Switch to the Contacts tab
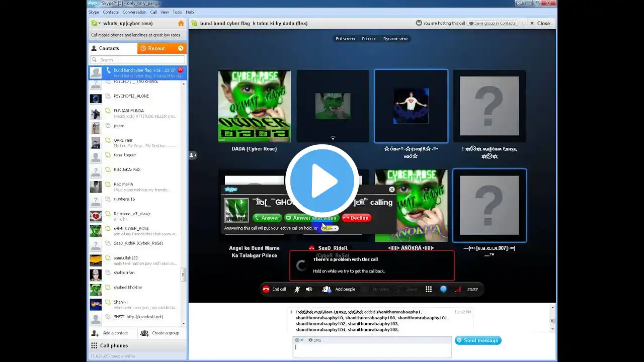Image resolution: width=644 pixels, height=362 pixels. pyautogui.click(x=113, y=48)
